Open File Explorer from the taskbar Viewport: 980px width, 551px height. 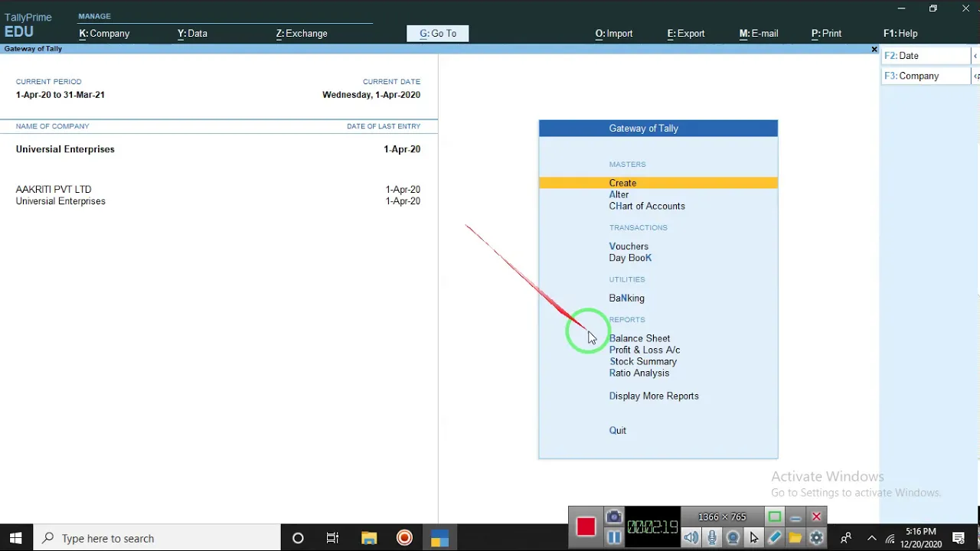click(369, 538)
